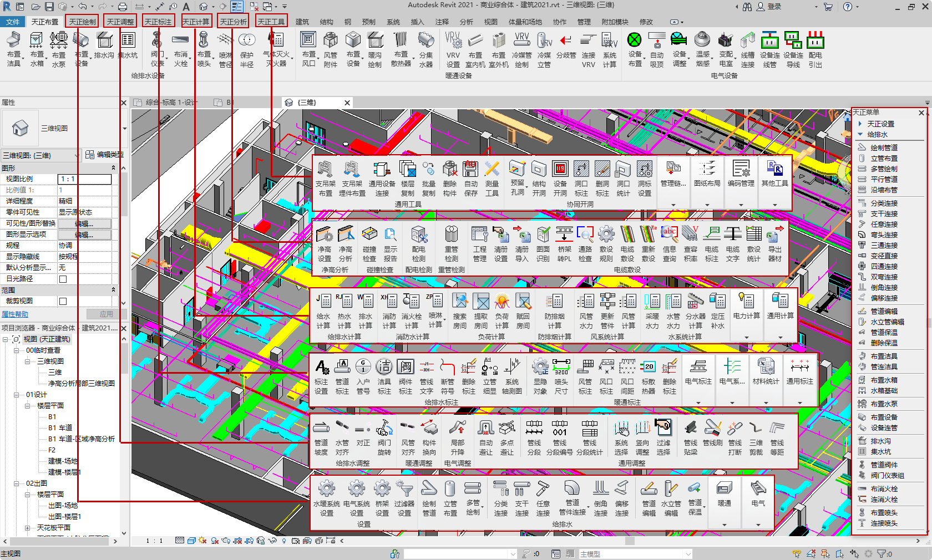Click the 视图比例 1:1 input field

pos(84,179)
